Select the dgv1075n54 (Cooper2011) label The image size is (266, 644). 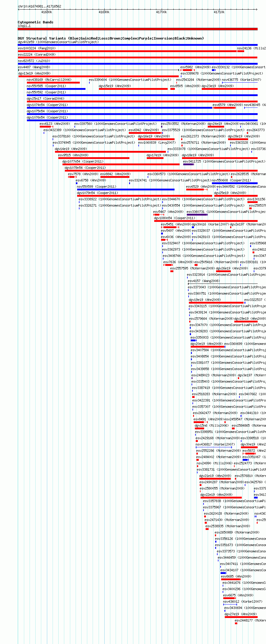(x=48, y=111)
